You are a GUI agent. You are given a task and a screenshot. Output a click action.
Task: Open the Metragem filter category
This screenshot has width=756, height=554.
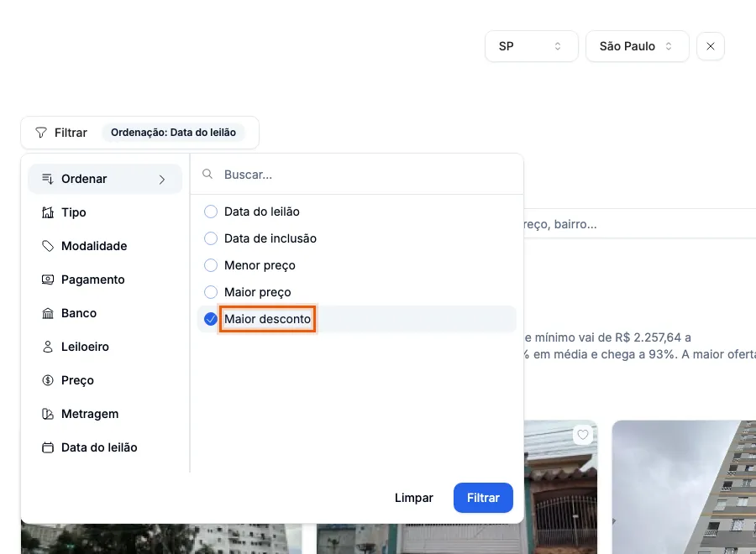pyautogui.click(x=105, y=414)
